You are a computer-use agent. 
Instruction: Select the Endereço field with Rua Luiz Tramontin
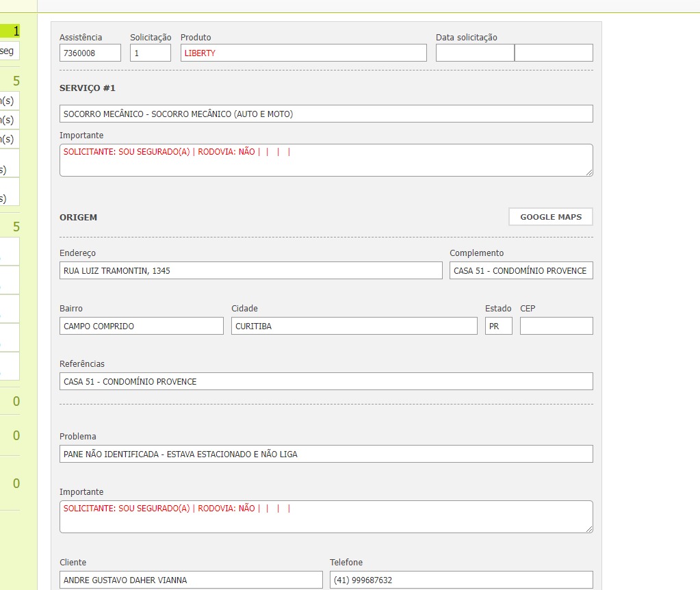point(250,270)
